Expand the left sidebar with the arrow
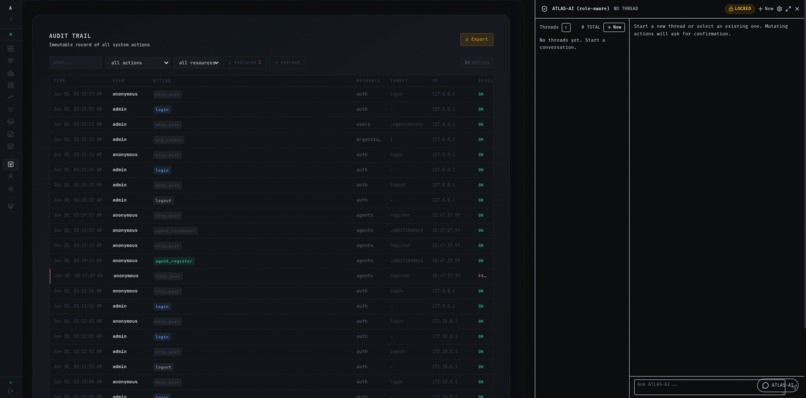This screenshot has width=806, height=398. (11, 19)
